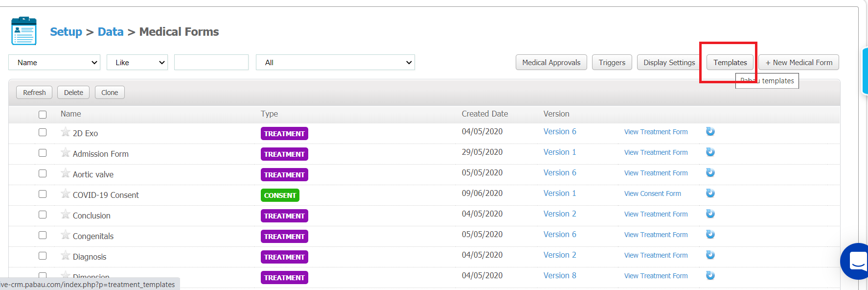Check the COVID-19 Consent checkbox

pyautogui.click(x=43, y=194)
